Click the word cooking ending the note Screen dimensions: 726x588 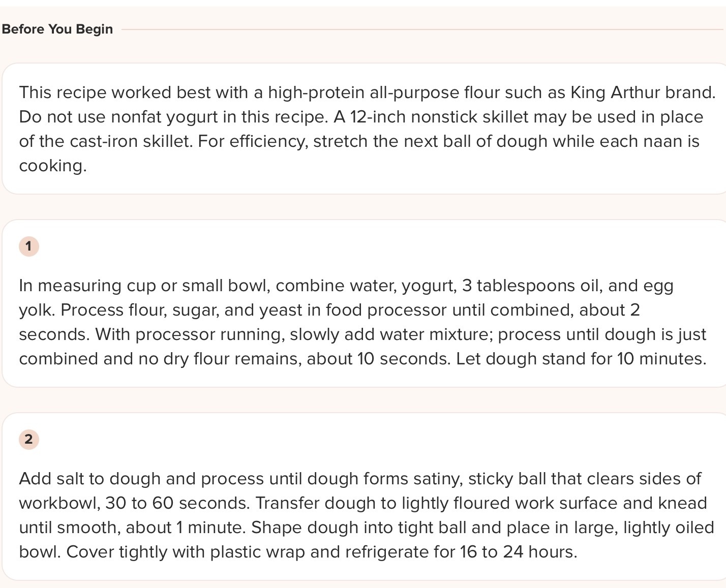52,166
